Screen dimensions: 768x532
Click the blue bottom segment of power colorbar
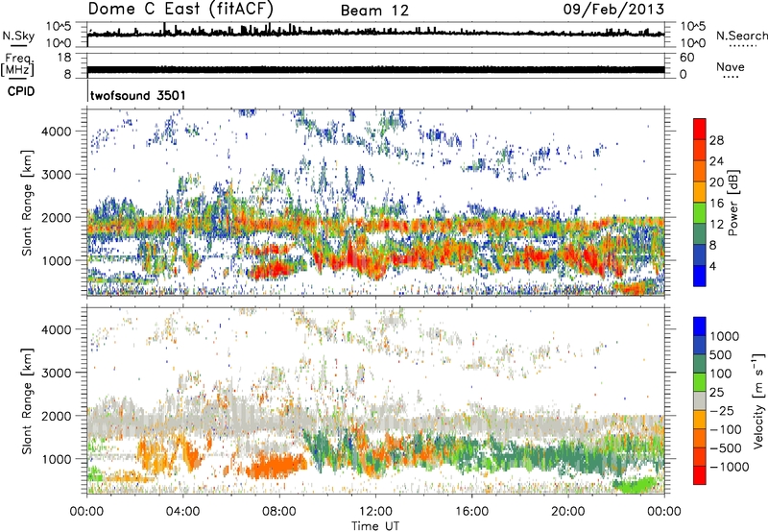pyautogui.click(x=700, y=277)
